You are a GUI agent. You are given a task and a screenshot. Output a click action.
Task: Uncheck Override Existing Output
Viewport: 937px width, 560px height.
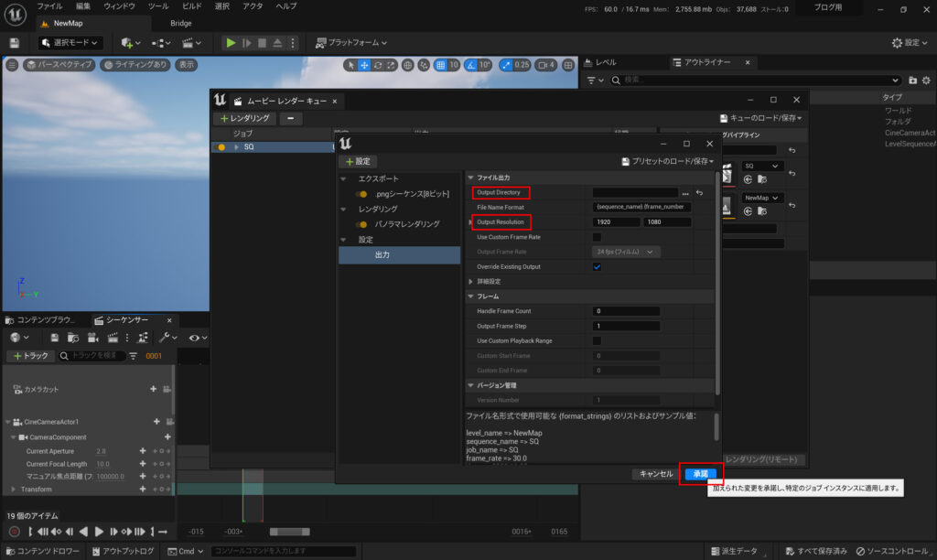[597, 266]
